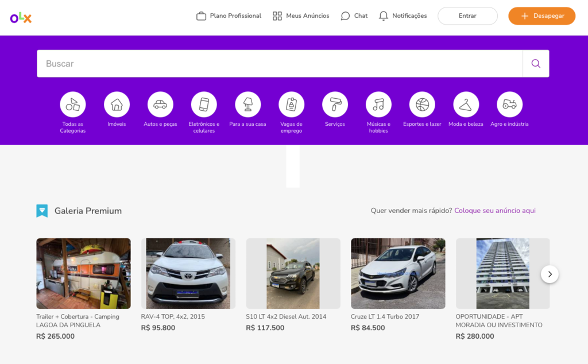Click the Eletrônicos e celulares icon
The height and width of the screenshot is (364, 588).
click(x=204, y=105)
